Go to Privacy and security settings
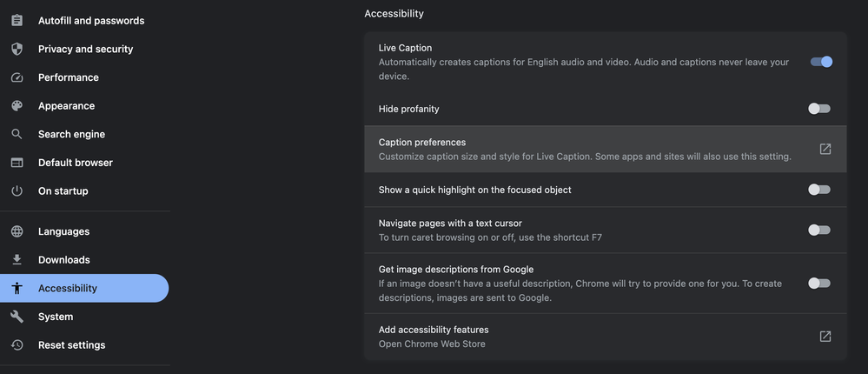Screen dimensions: 868x374 (x=84, y=49)
